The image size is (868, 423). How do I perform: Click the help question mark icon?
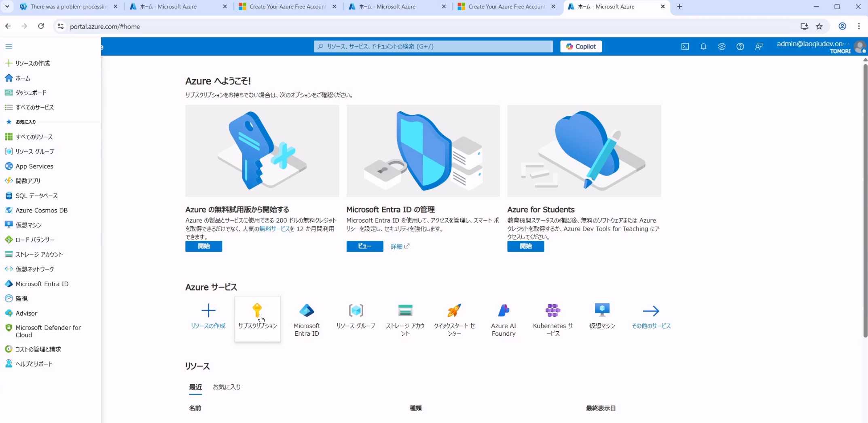coord(740,46)
